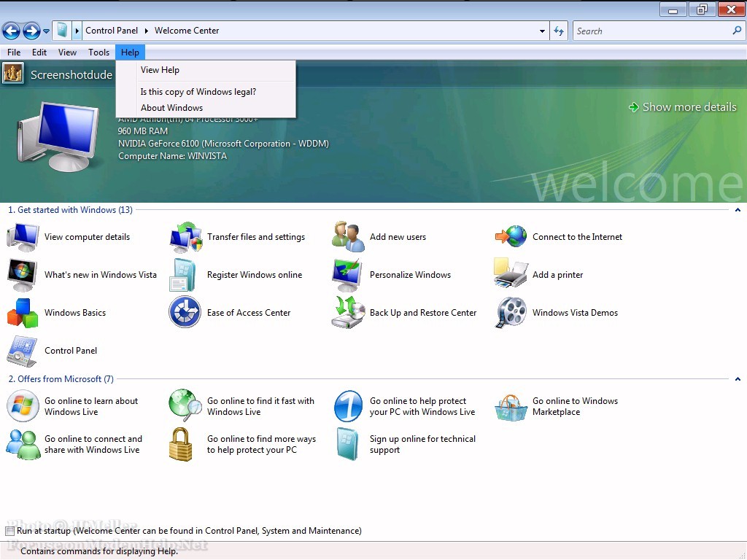Click the Computer Name: WINVISTA text

click(x=172, y=156)
